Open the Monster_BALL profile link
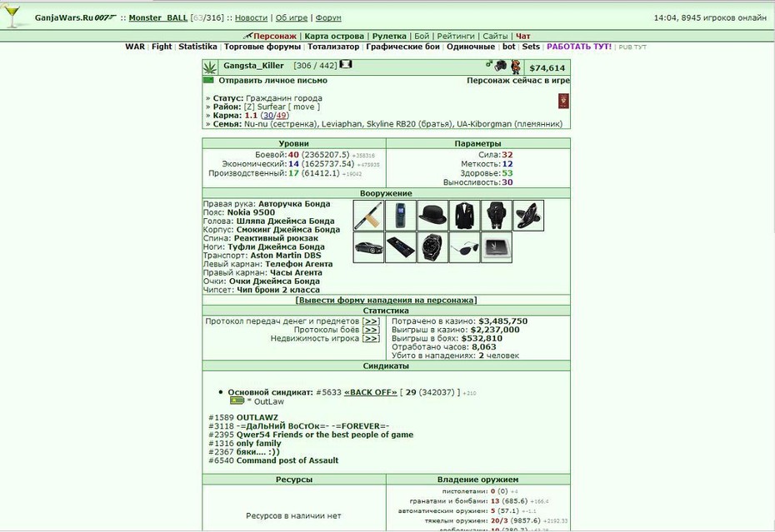775x532 pixels. (158, 17)
